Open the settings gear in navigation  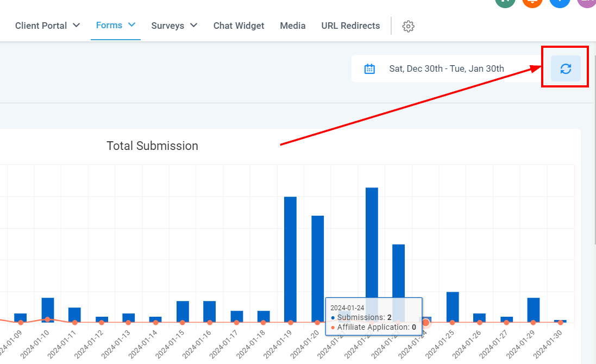409,26
